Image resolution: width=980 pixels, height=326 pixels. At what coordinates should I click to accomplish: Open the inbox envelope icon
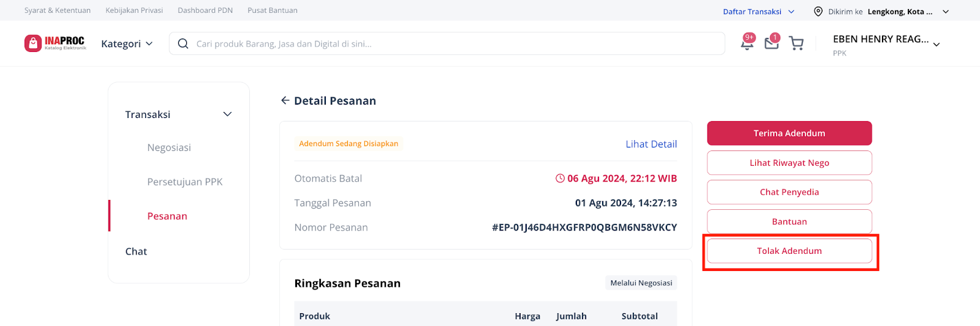tap(772, 42)
